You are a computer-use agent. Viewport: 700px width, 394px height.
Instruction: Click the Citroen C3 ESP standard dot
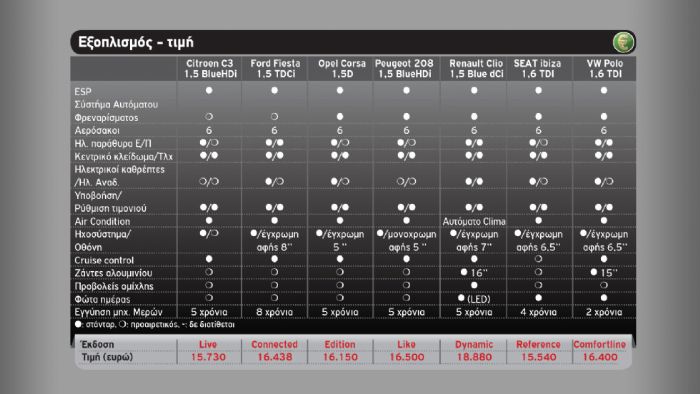tap(209, 90)
